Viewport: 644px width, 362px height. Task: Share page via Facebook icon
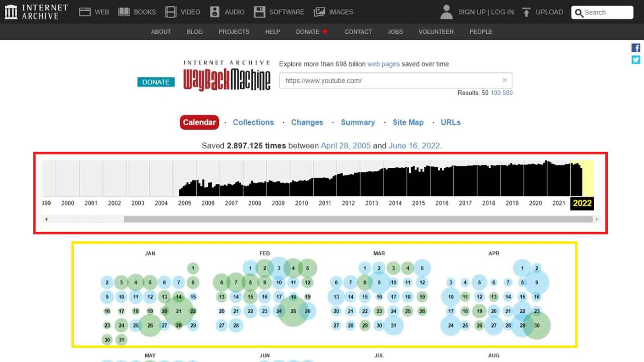636,48
